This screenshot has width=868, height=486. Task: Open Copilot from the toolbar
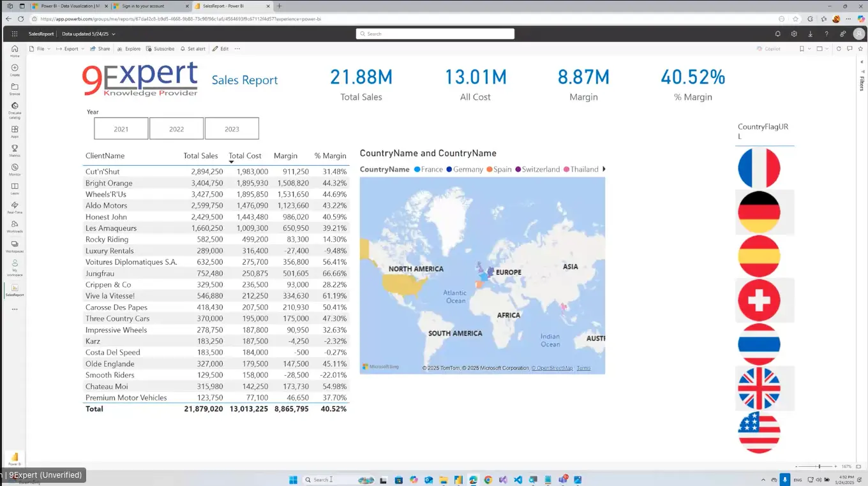pos(768,48)
